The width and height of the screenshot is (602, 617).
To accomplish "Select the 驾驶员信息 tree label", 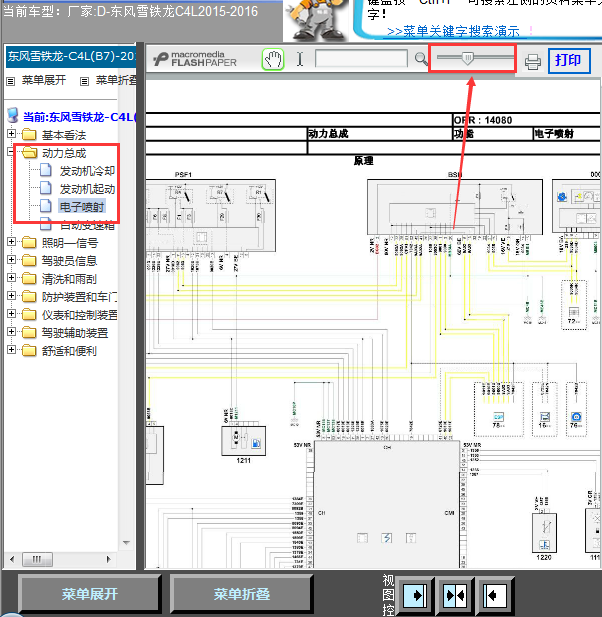I will pos(69,261).
